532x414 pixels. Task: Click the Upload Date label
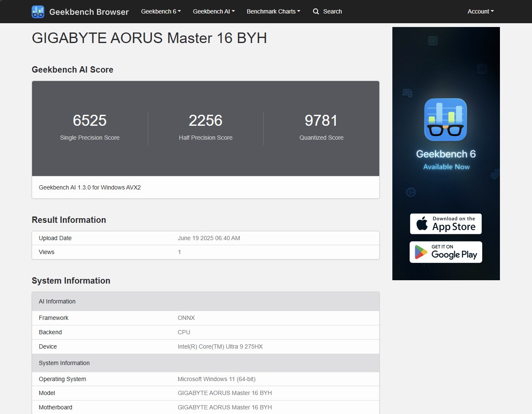[55, 238]
